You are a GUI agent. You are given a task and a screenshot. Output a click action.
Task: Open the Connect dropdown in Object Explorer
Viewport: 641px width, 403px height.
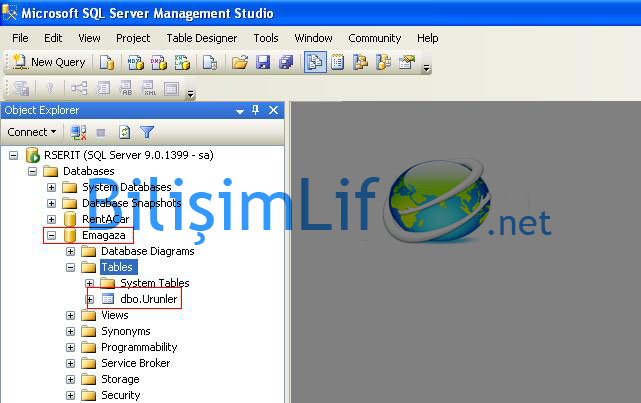click(31, 132)
